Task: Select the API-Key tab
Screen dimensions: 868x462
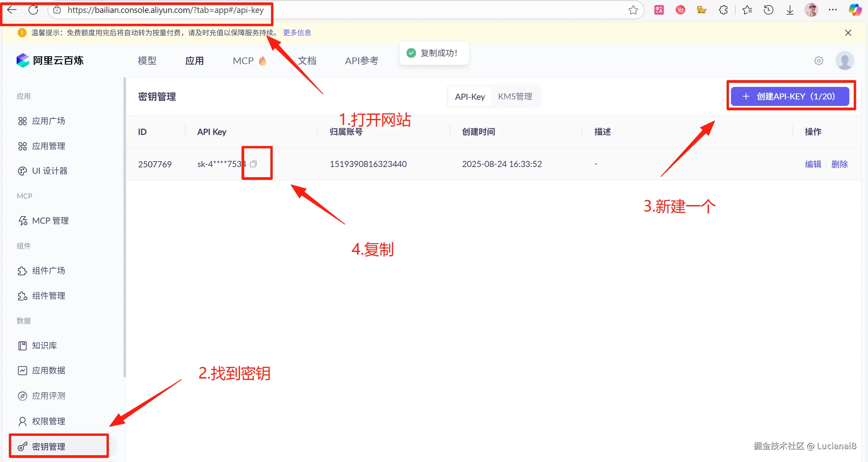Action: click(470, 97)
